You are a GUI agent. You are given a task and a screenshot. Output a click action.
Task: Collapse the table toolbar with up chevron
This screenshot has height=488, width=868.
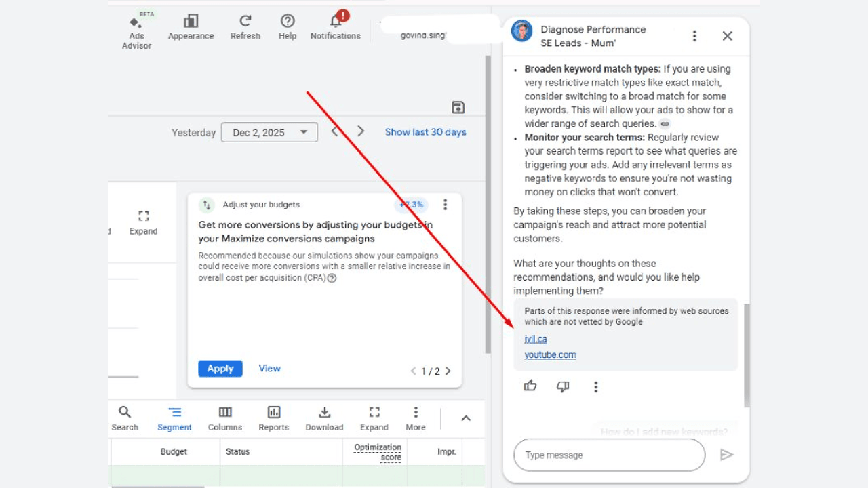pyautogui.click(x=466, y=418)
